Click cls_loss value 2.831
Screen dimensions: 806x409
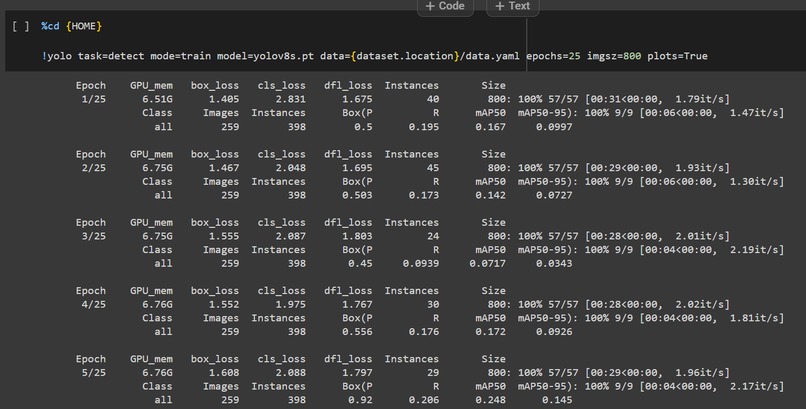pos(290,99)
